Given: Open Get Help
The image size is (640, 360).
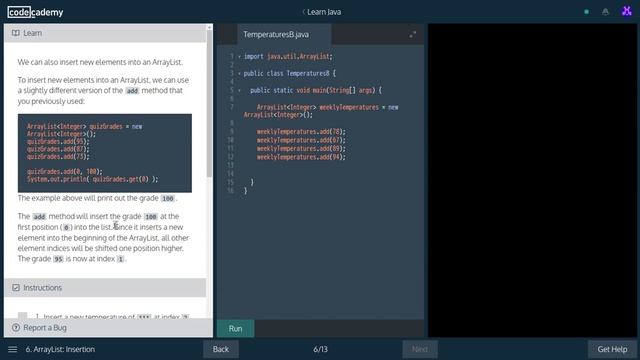Looking at the screenshot, I should 612,349.
